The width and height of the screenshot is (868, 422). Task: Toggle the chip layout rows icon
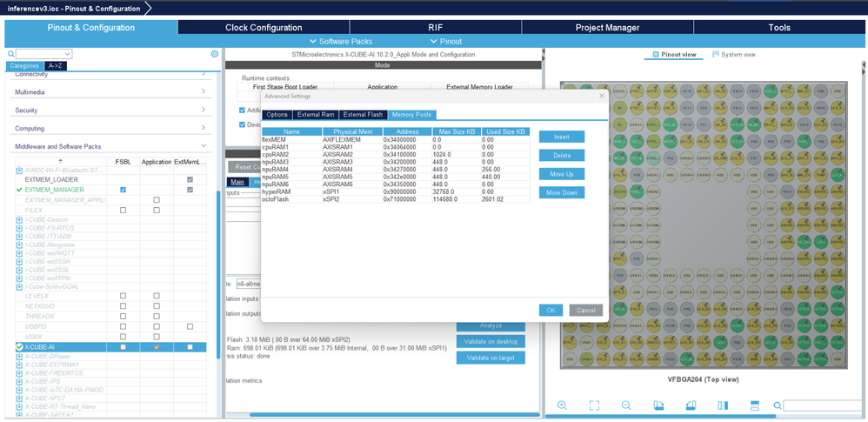754,405
